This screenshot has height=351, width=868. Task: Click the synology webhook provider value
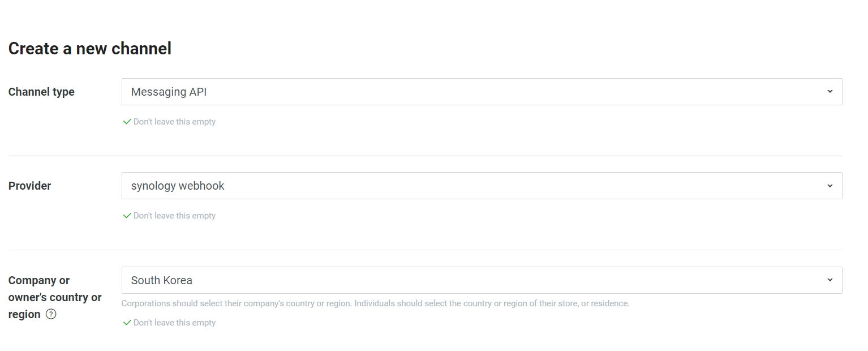178,186
